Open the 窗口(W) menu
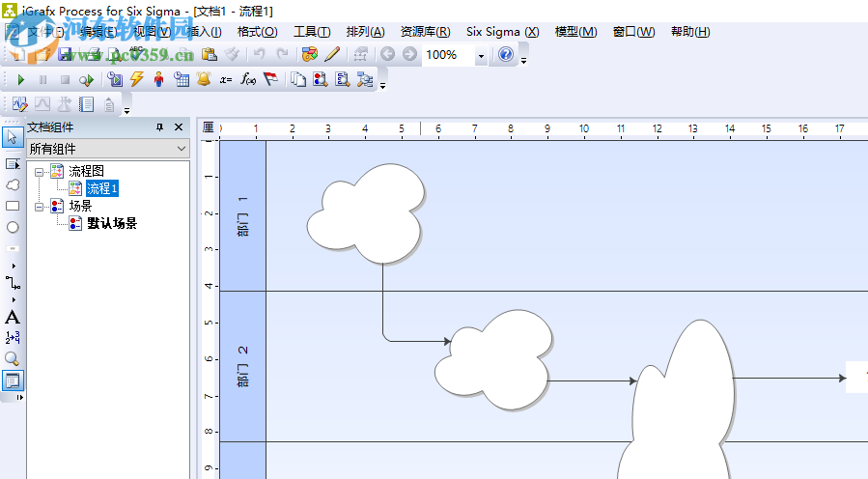The image size is (868, 479). pos(633,32)
